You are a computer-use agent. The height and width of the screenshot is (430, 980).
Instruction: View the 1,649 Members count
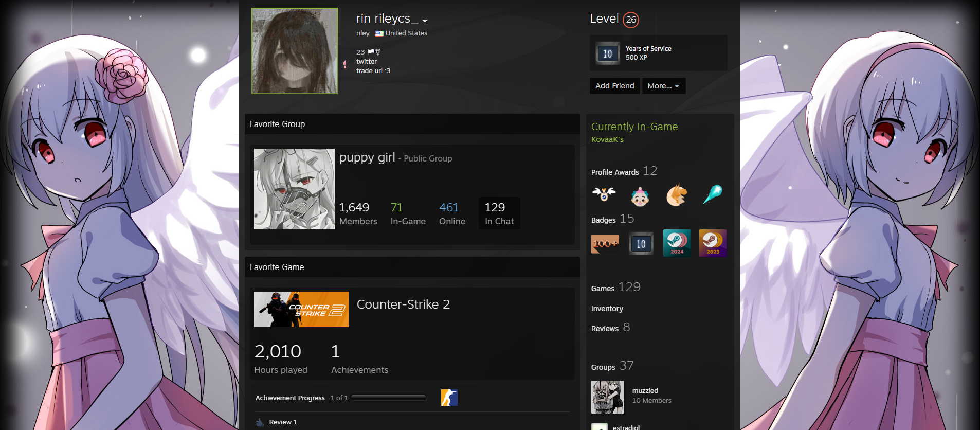click(358, 213)
